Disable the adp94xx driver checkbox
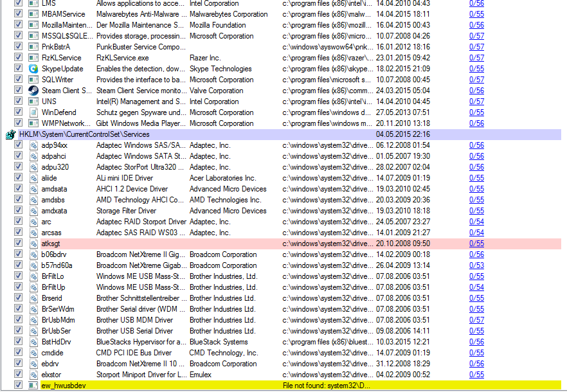Screen dimensions: 567x392 click(x=18, y=145)
